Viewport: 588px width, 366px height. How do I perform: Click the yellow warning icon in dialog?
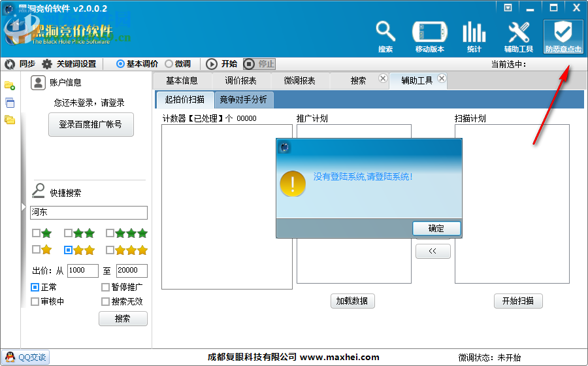[293, 184]
